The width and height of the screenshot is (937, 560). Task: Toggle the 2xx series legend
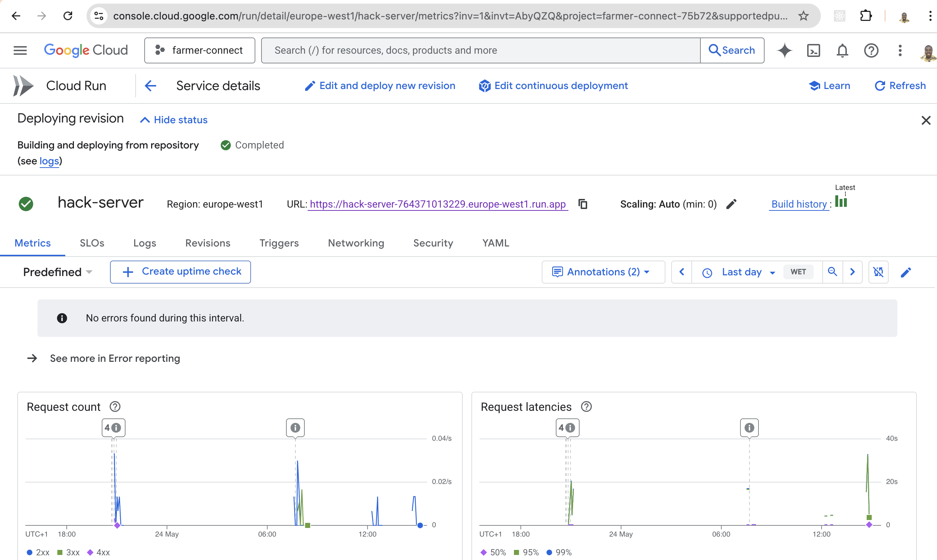tap(38, 552)
